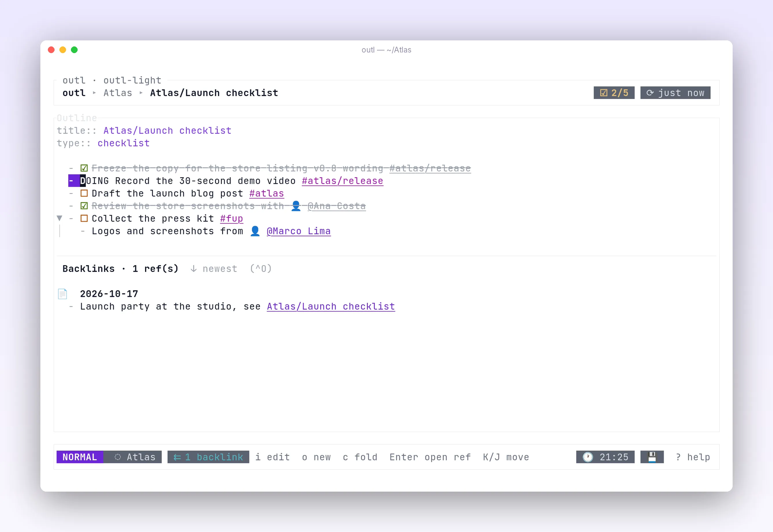Uncheck 'Freeze the copy for the store listing'
773x532 pixels.
(84, 168)
